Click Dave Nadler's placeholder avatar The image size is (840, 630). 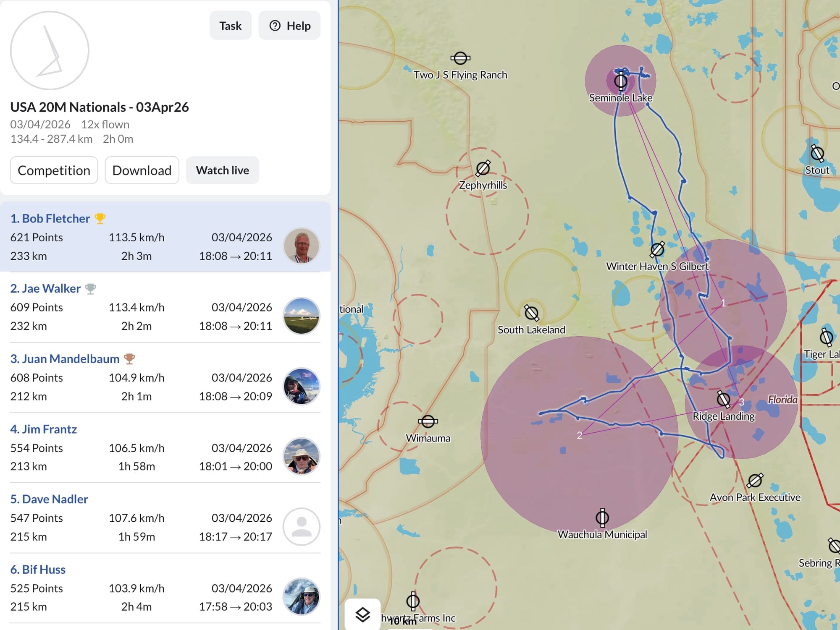tap(301, 526)
